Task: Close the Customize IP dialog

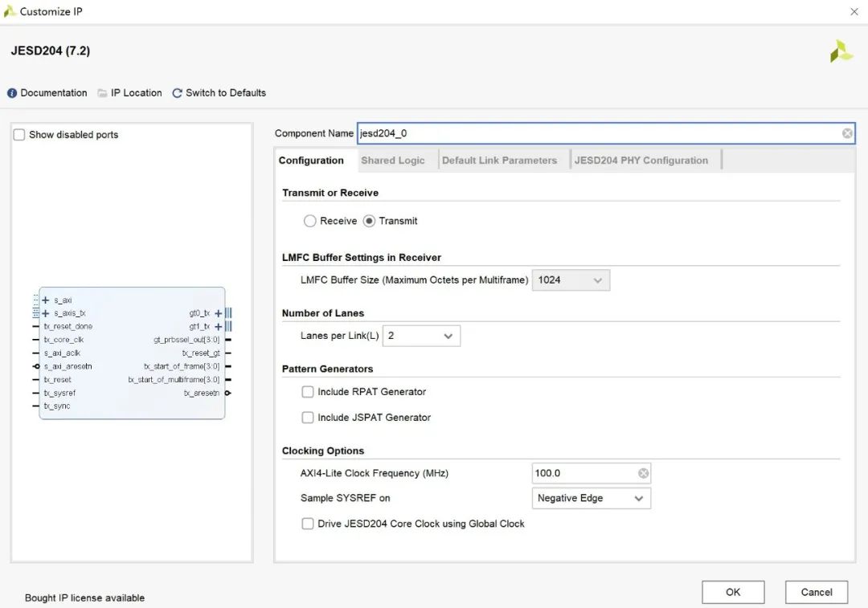Action: coord(854,11)
